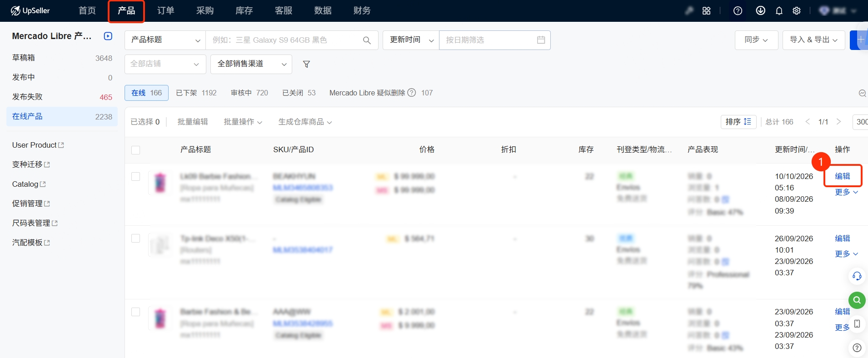
Task: Open 草稿箱 in the sidebar
Action: click(x=62, y=58)
